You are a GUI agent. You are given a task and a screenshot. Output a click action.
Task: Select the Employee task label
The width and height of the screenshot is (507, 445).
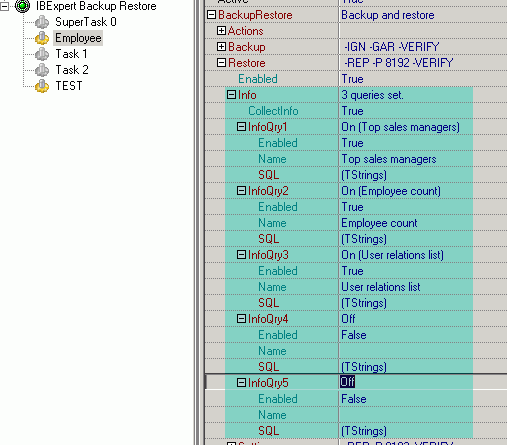coord(78,38)
